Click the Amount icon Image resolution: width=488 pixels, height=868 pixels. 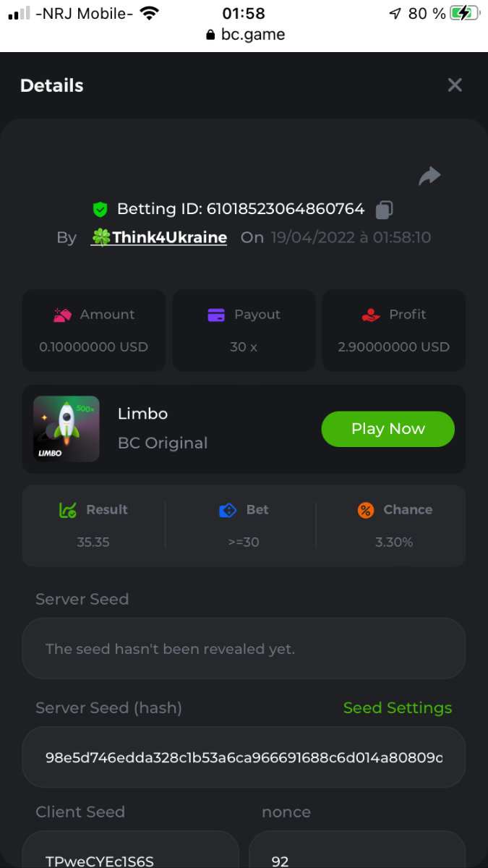(62, 315)
